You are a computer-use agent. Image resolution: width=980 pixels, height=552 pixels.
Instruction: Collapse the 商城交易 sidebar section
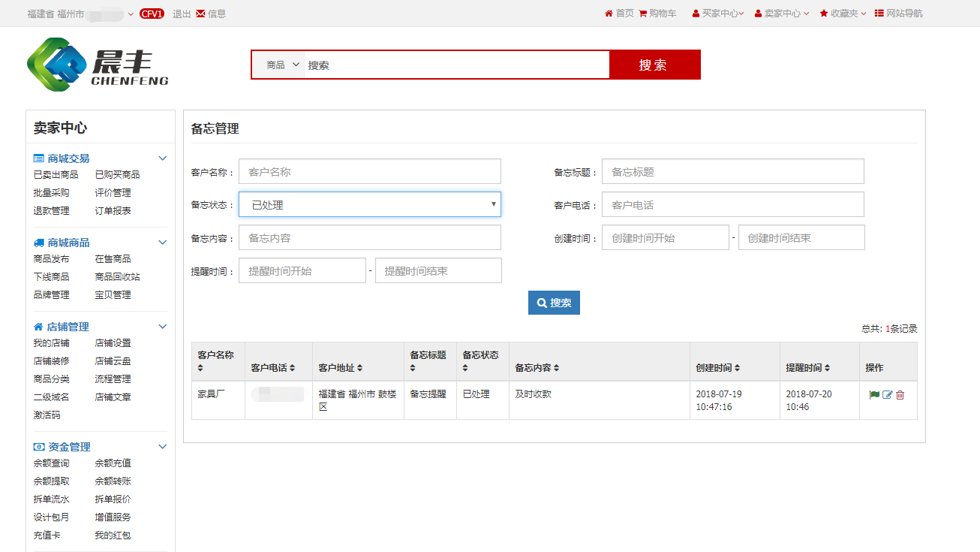162,158
